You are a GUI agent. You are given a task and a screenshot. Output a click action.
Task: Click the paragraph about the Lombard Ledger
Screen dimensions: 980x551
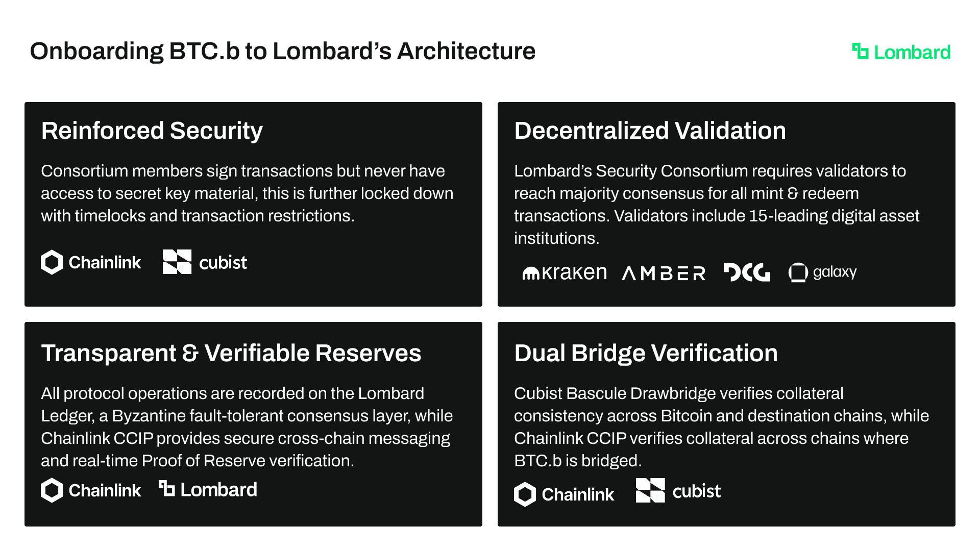(247, 427)
